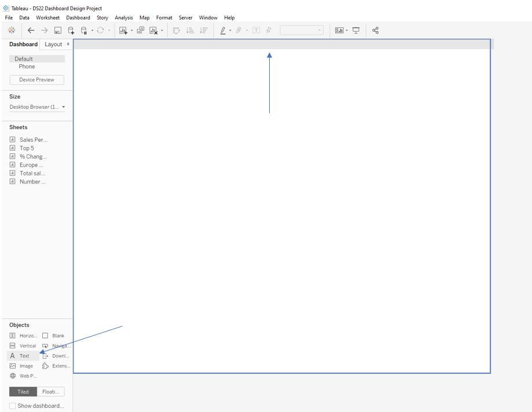Select the Navigation object
Screen dimensions: 532x412
tap(56, 345)
